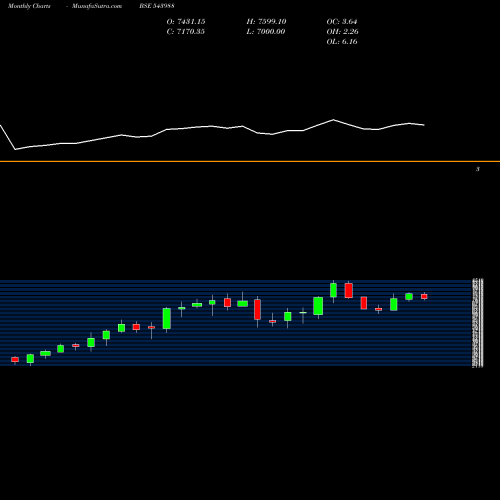The height and width of the screenshot is (500, 500).
Task: Select the 'BSE 543988' symbol text
Action: tap(157, 6)
